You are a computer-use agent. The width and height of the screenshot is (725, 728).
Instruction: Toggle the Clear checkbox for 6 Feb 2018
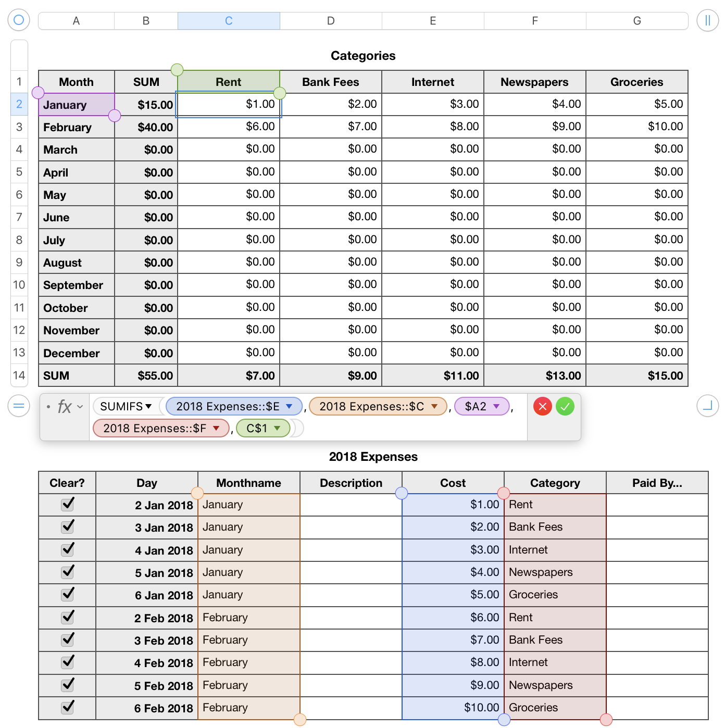coord(68,707)
